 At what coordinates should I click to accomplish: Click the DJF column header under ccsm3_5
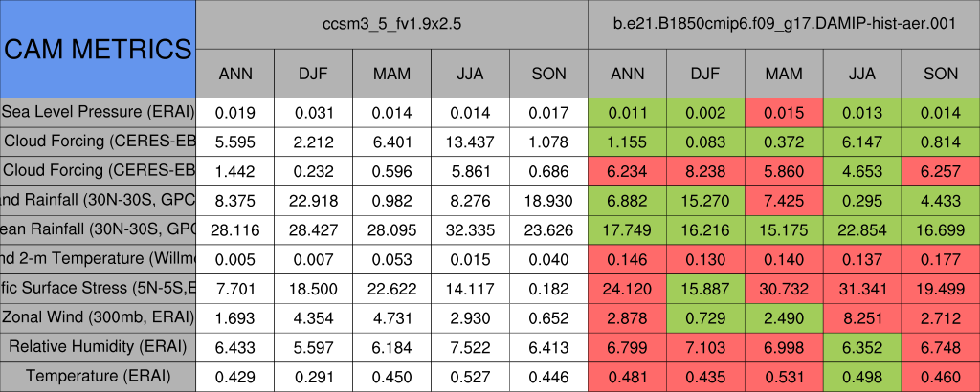313,74
